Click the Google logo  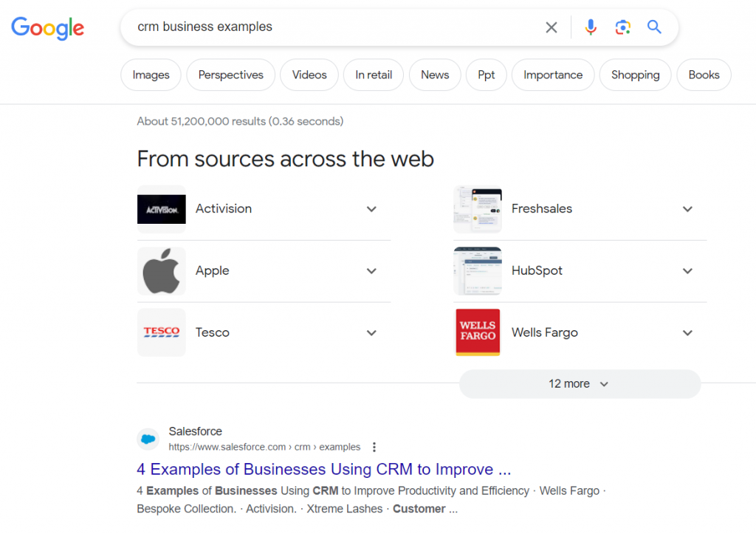[x=47, y=28]
